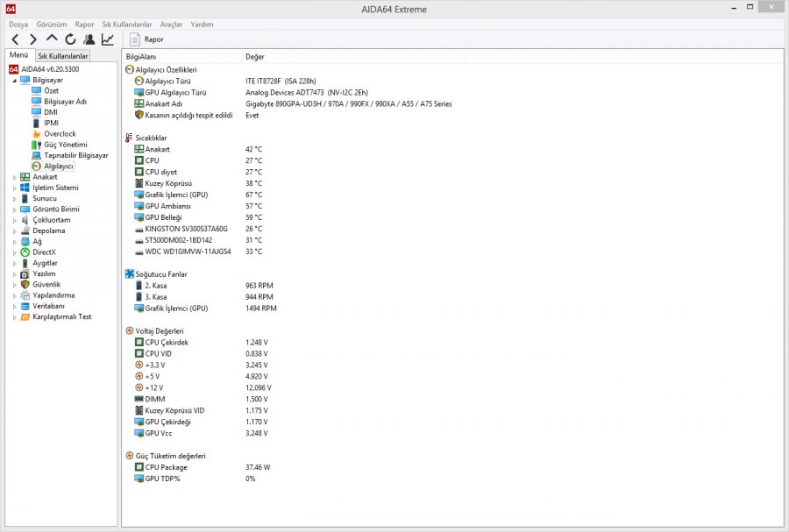Open the Dosya menu
Viewport: 789px width, 532px height.
click(18, 25)
